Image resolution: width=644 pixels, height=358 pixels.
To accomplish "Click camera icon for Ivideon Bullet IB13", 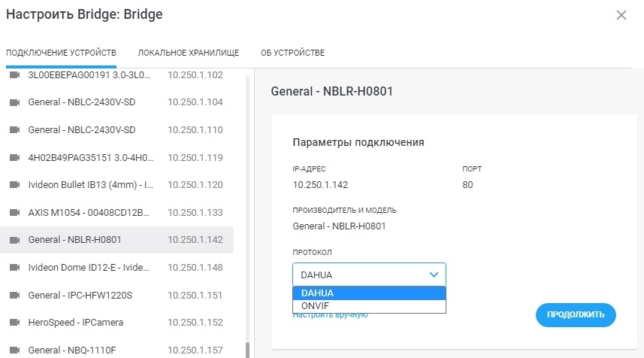I will point(15,185).
